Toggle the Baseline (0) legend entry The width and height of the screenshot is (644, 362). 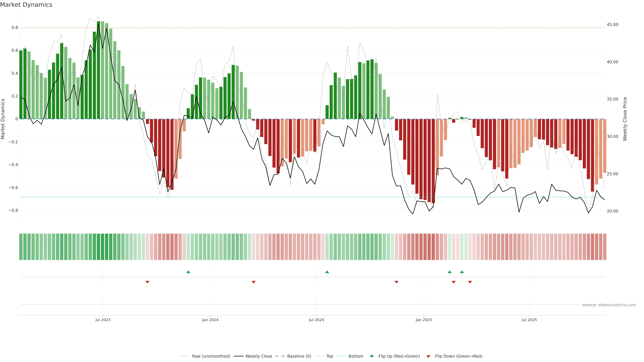tap(299, 356)
